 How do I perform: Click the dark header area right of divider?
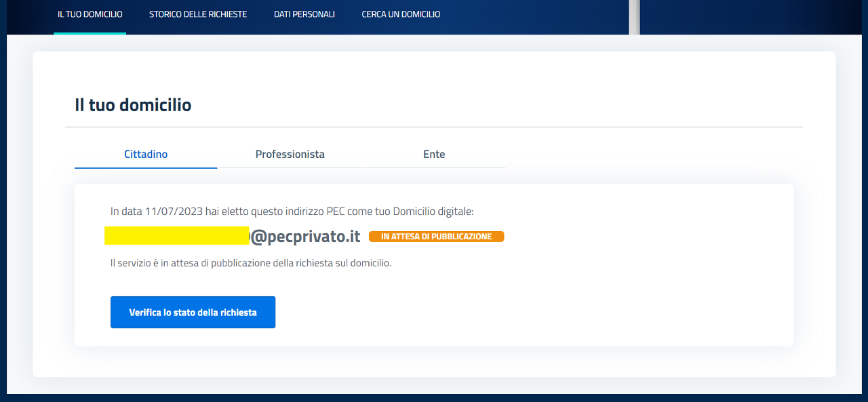(746, 17)
